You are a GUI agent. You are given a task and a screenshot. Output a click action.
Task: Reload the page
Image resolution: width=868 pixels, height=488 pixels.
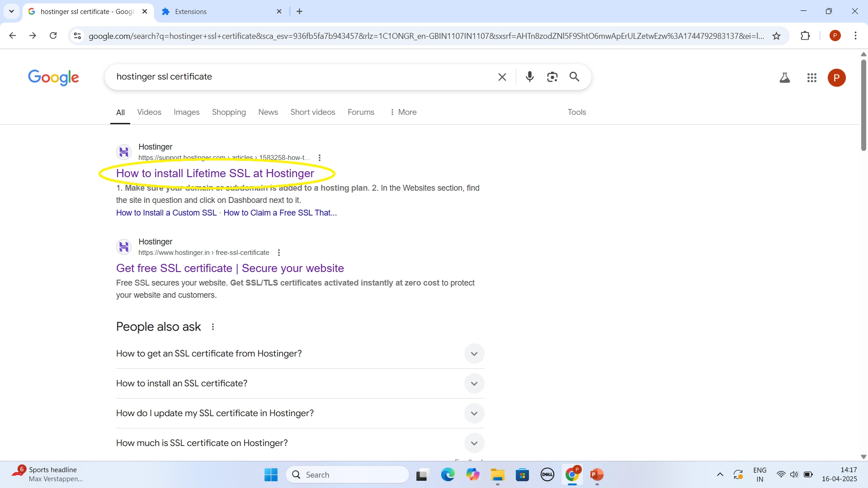tap(53, 36)
